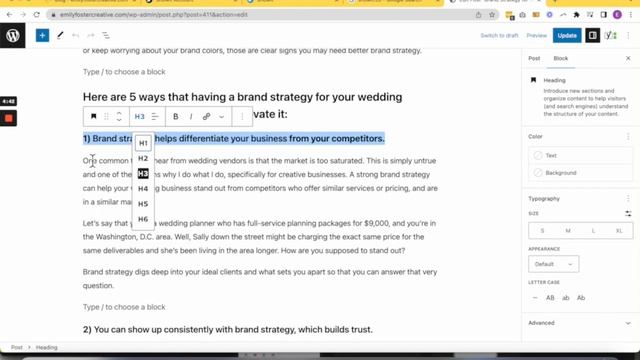
Task: Reload the page in browser
Action: (37, 15)
